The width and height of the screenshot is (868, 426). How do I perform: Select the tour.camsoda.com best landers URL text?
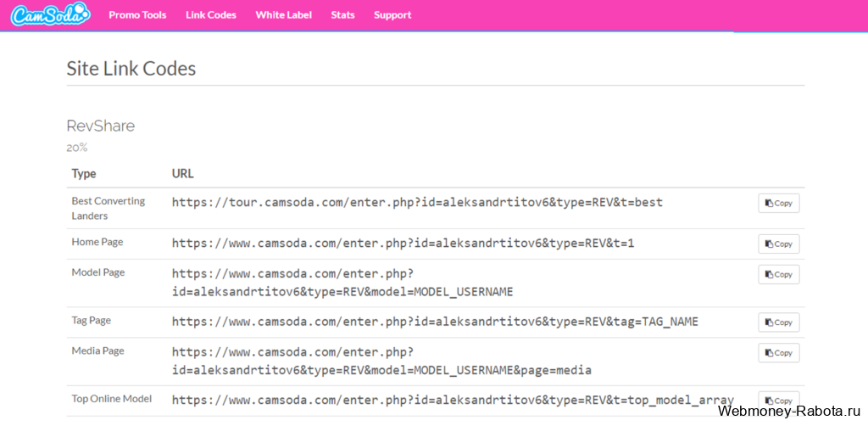tap(417, 202)
